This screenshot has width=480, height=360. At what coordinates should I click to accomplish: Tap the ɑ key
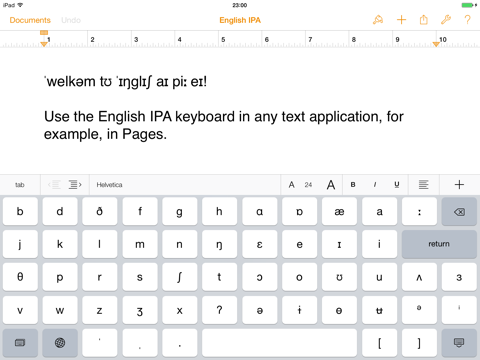tap(259, 211)
